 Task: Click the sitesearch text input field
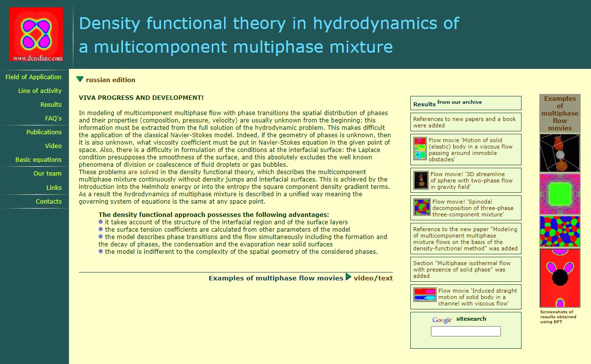[465, 332]
